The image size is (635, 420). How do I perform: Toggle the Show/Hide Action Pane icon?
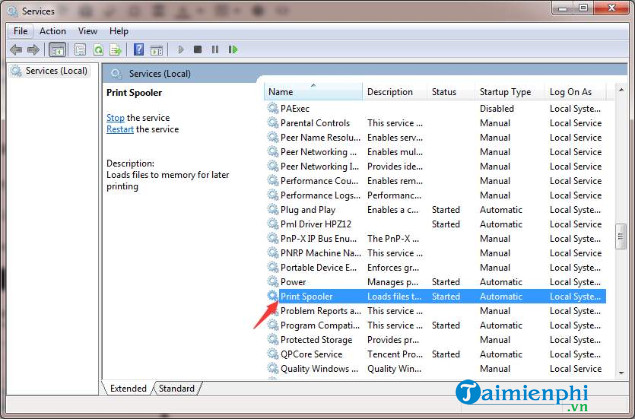click(156, 50)
